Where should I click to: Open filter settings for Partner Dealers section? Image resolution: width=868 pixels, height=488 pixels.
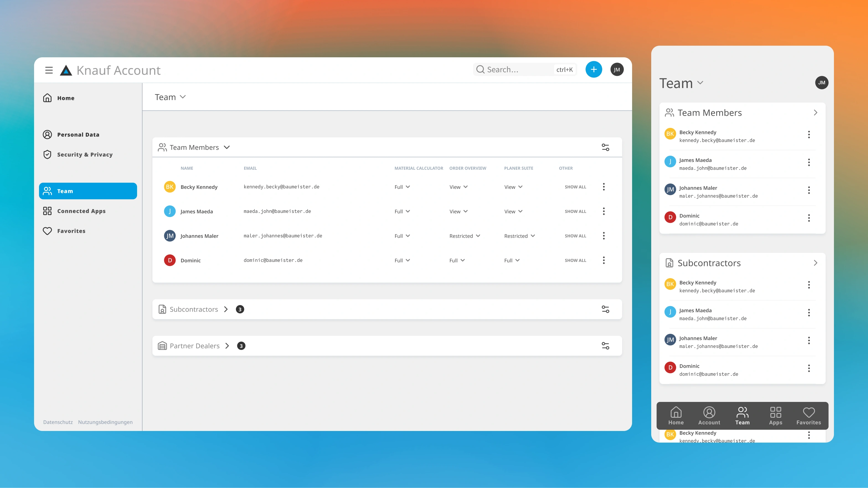[x=605, y=346]
